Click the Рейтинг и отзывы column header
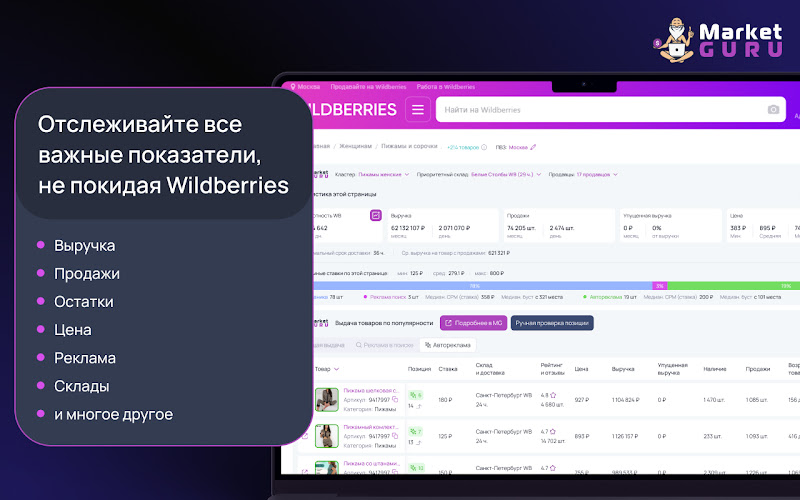This screenshot has width=800, height=500. (x=553, y=369)
